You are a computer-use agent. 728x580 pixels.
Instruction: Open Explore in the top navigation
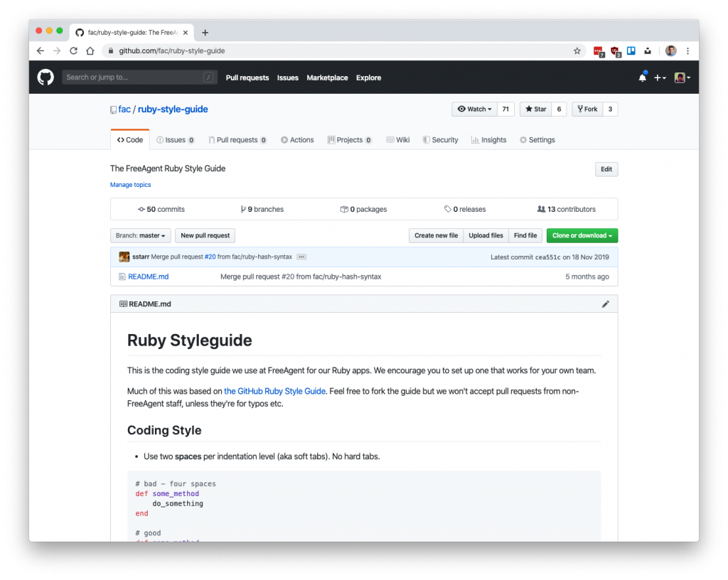pos(369,78)
